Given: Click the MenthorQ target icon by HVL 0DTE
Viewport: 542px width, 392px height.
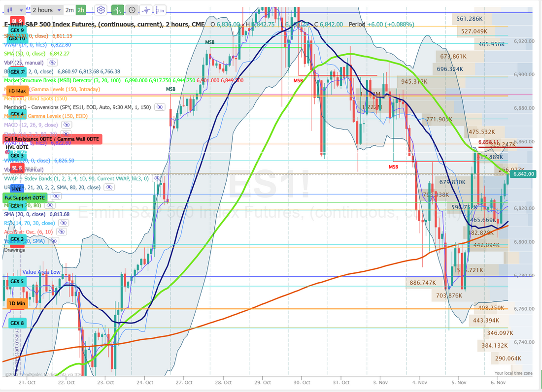Looking at the screenshot, I should point(6,152).
